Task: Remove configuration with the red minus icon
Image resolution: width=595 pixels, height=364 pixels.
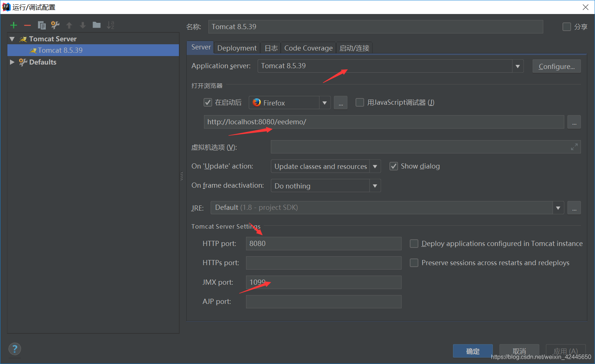Action: click(x=27, y=25)
